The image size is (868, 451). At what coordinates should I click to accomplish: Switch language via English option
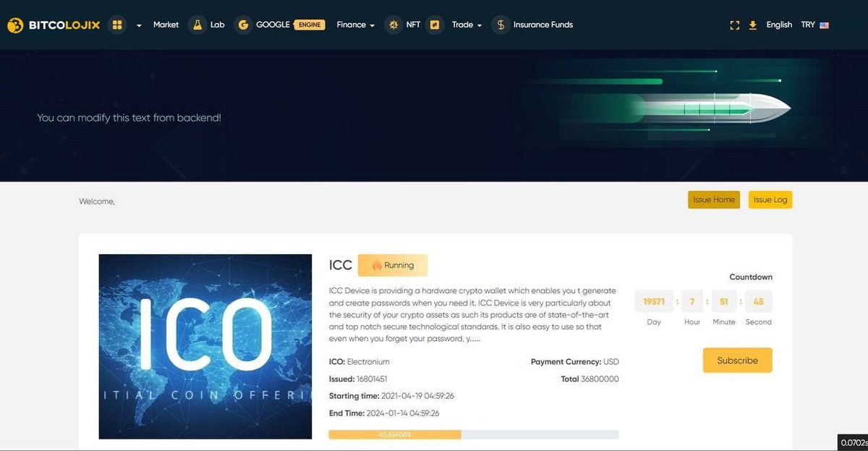point(779,24)
